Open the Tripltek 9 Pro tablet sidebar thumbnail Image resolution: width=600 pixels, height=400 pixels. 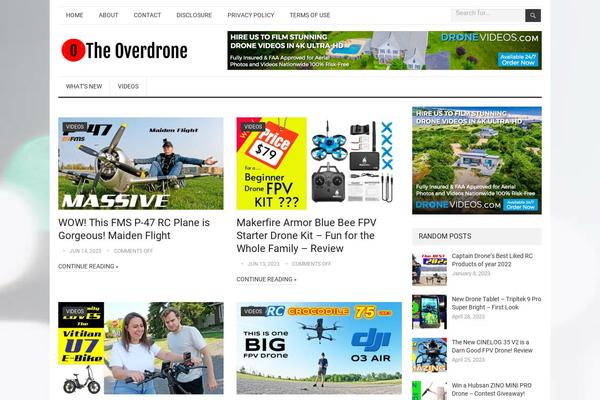tap(429, 312)
